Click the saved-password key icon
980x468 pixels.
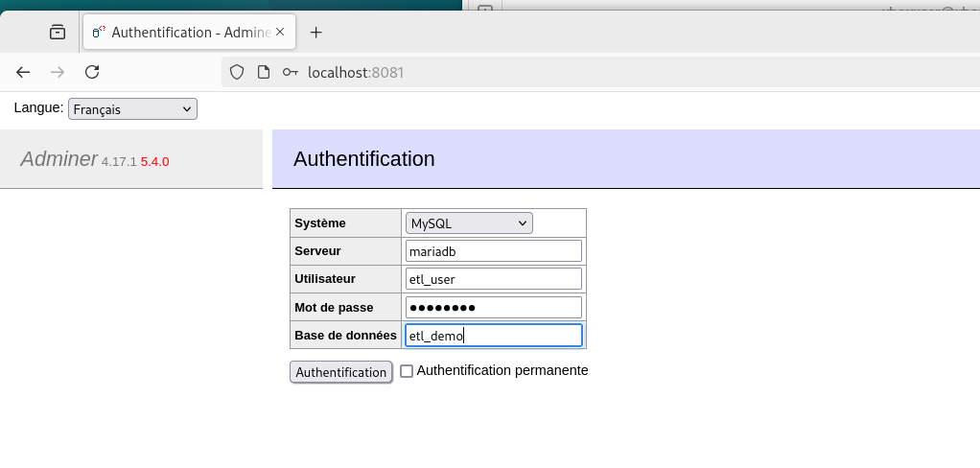(290, 72)
